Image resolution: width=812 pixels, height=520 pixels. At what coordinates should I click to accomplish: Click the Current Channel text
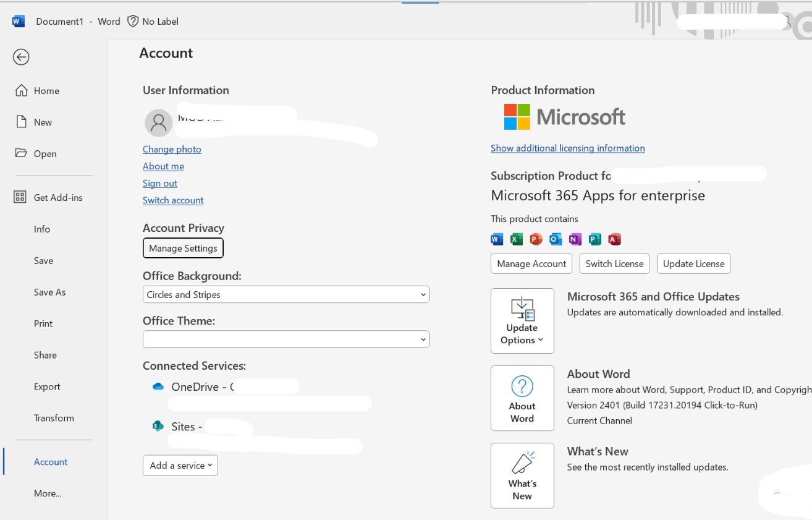tap(599, 421)
